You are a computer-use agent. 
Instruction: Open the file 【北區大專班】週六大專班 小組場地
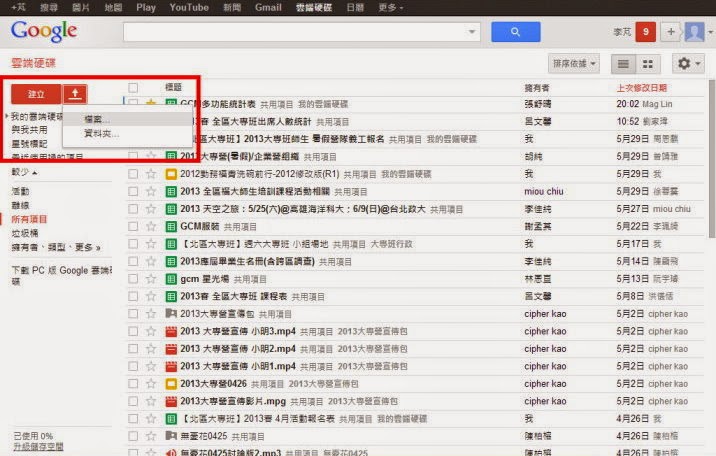pyautogui.click(x=255, y=244)
